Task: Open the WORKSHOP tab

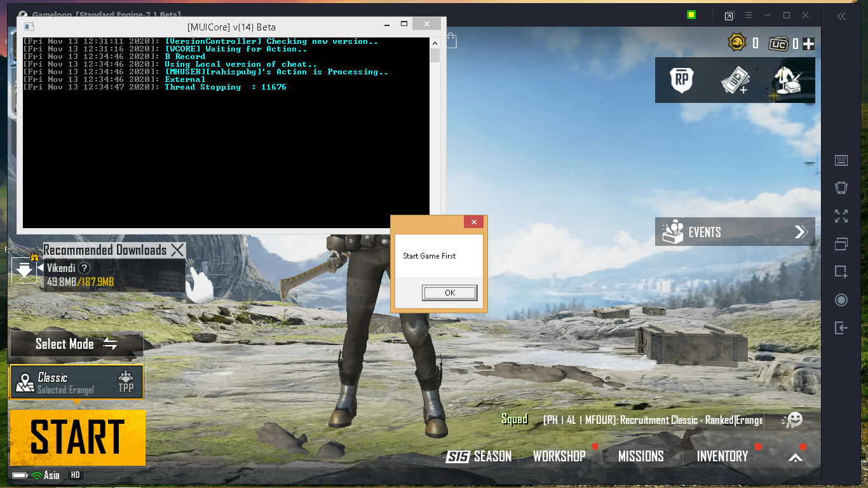Action: click(559, 456)
